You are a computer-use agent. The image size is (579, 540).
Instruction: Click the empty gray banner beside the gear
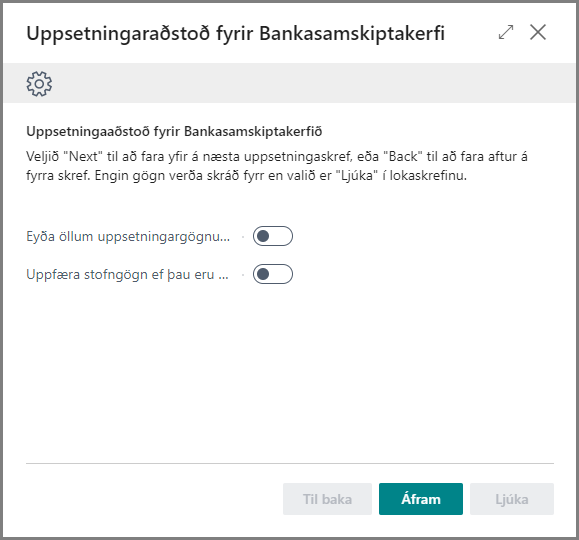pos(314,83)
